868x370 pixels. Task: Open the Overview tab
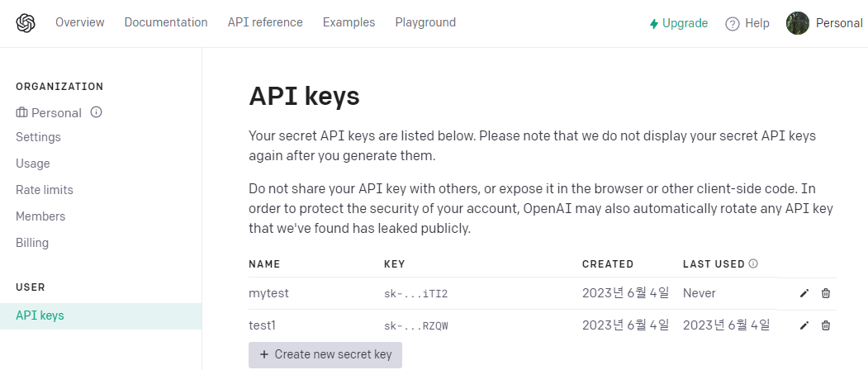click(79, 22)
